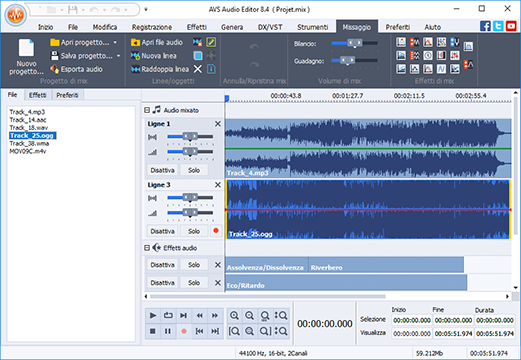Switch to the Preferiti side panel tab
Screen dimensions: 521x360
(67, 95)
